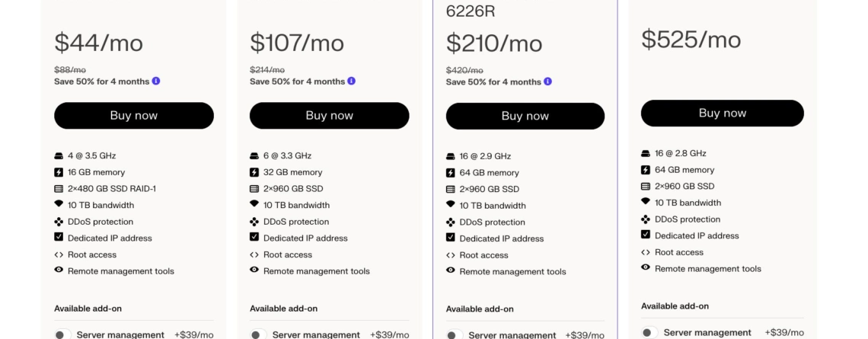The height and width of the screenshot is (339, 868).
Task: Click Buy now for $107/mo plan
Action: pyautogui.click(x=330, y=115)
